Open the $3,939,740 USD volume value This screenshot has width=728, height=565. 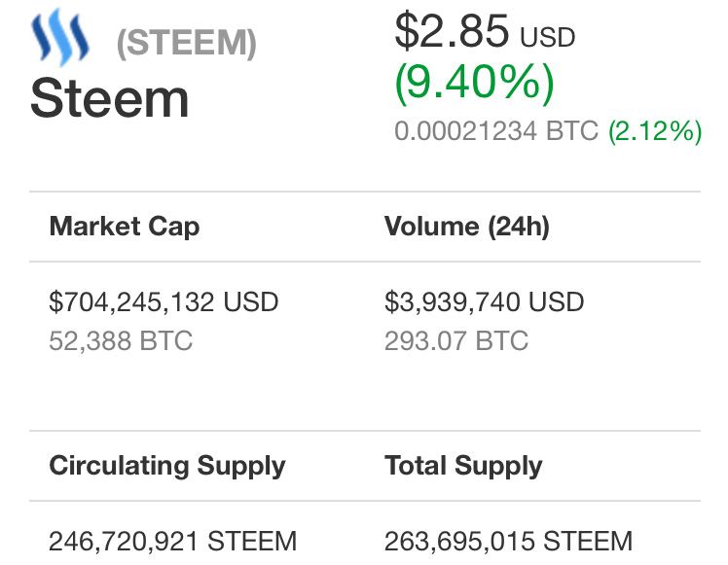point(484,301)
